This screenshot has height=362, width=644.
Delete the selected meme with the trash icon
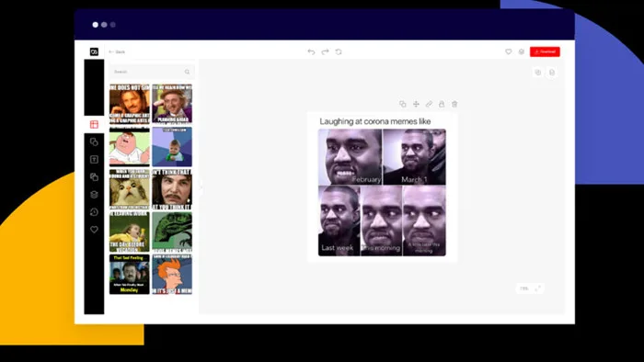[454, 104]
